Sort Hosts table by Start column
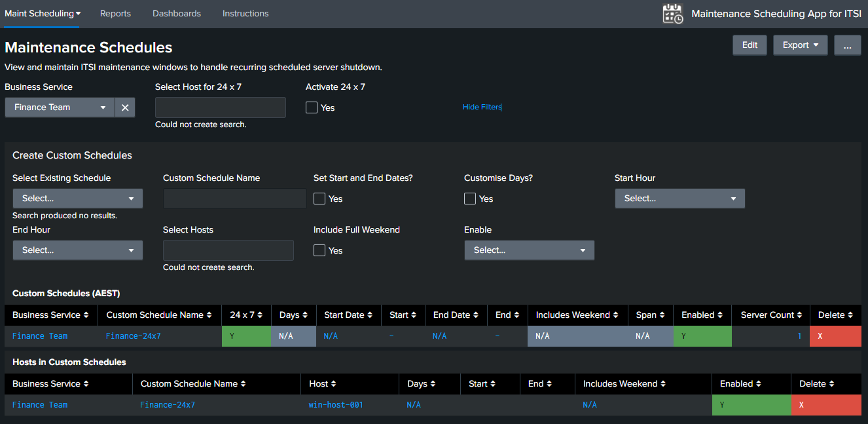The height and width of the screenshot is (424, 868). coord(482,383)
